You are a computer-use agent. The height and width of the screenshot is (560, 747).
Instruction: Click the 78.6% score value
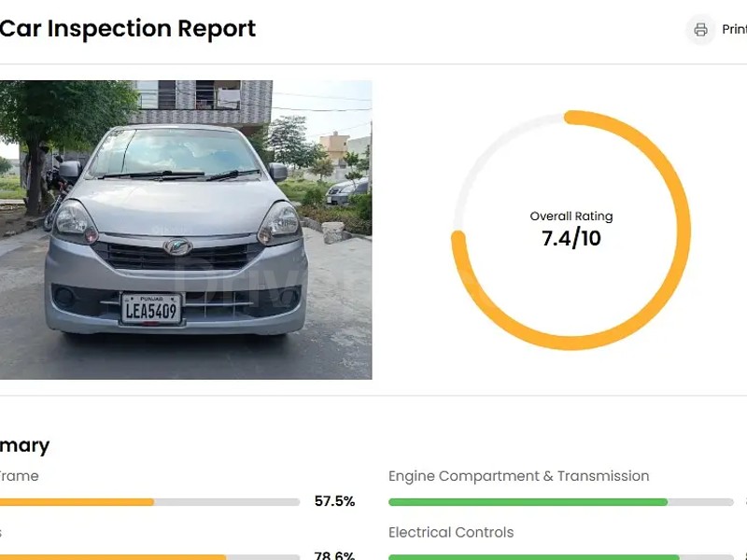pyautogui.click(x=334, y=556)
